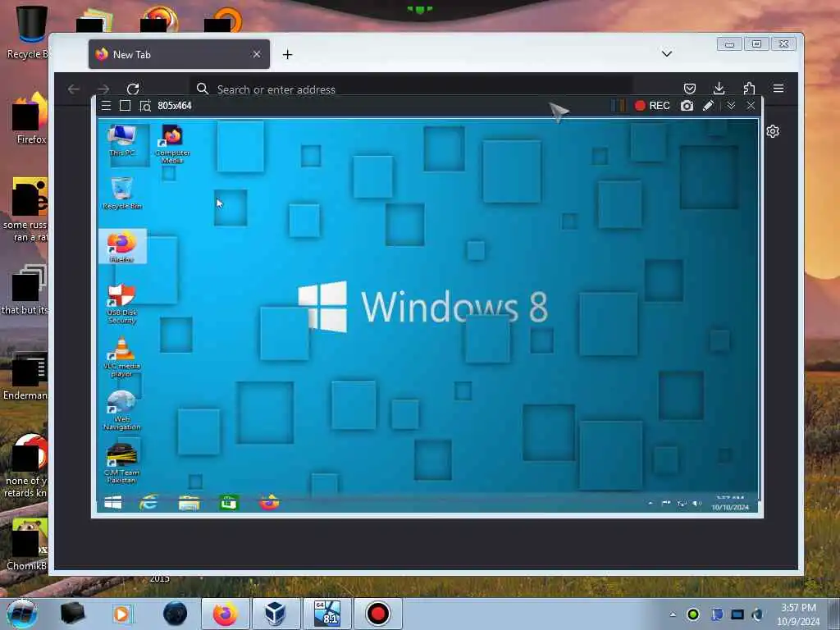Viewport: 840px width, 630px height.
Task: Open black box icon on host taskbar
Action: tap(73, 614)
